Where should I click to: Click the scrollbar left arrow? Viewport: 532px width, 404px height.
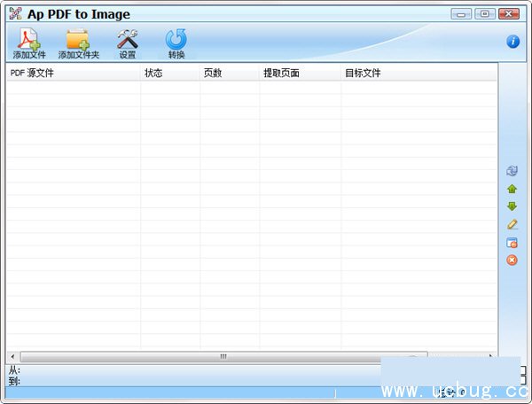pos(13,356)
